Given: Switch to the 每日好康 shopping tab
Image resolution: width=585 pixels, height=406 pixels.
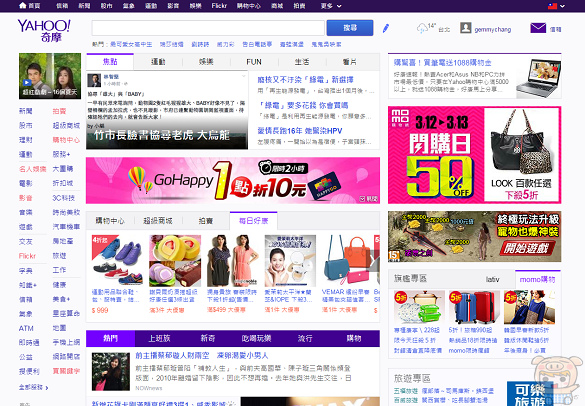Looking at the screenshot, I should [x=253, y=221].
